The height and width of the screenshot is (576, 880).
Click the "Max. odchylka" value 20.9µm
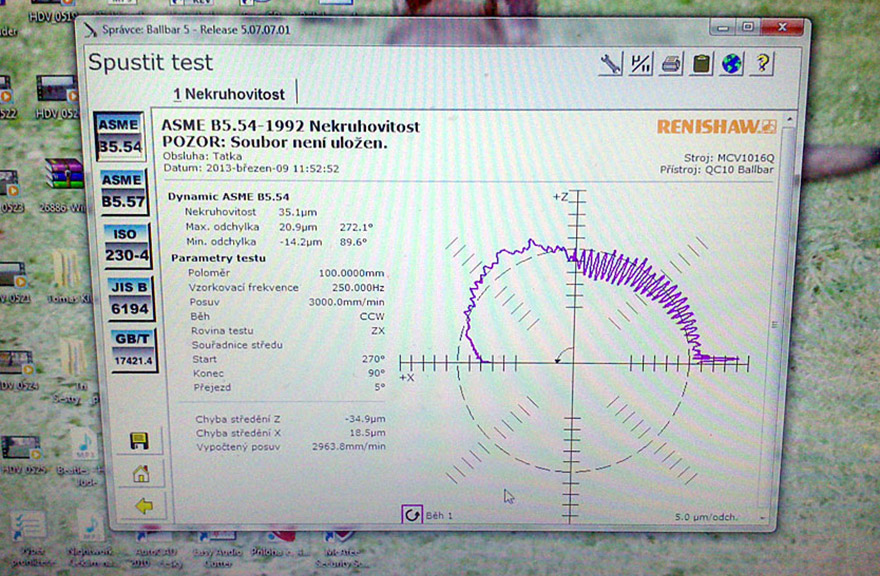[x=298, y=227]
